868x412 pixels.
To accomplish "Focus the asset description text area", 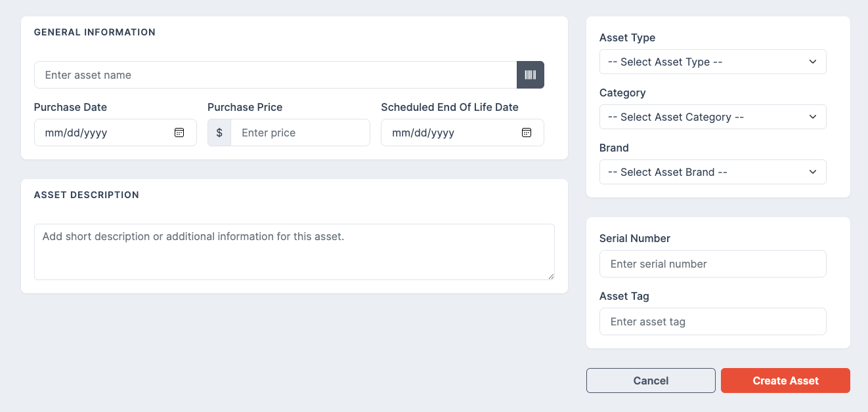I will (294, 252).
